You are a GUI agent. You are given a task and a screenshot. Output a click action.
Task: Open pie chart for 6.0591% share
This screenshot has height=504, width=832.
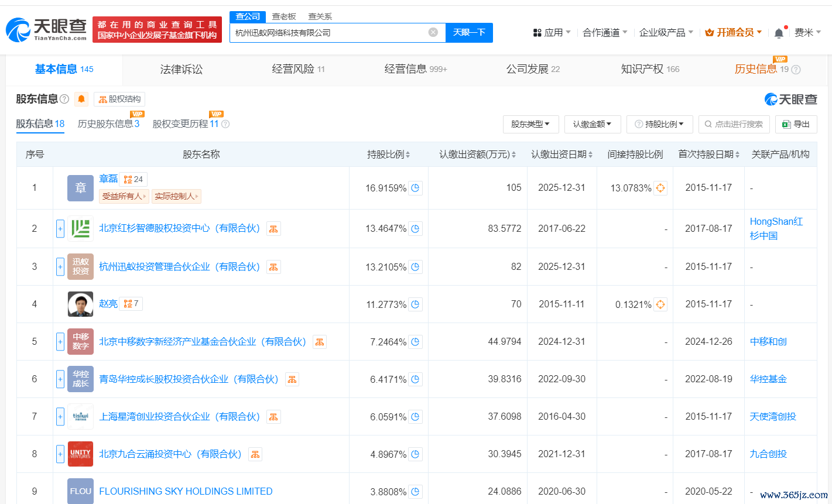415,417
